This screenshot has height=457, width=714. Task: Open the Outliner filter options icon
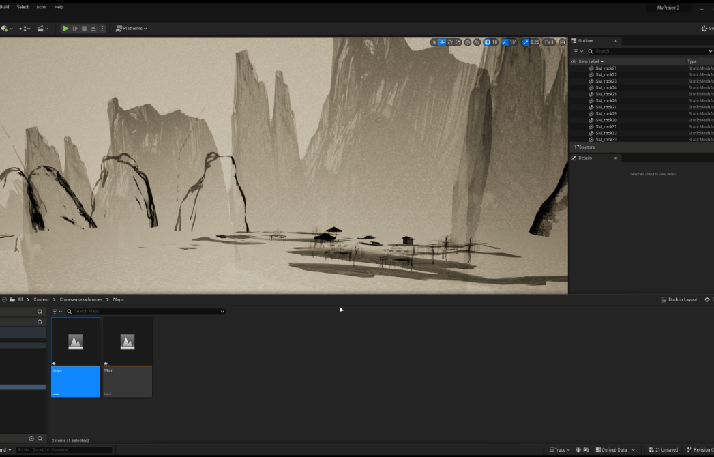click(578, 51)
